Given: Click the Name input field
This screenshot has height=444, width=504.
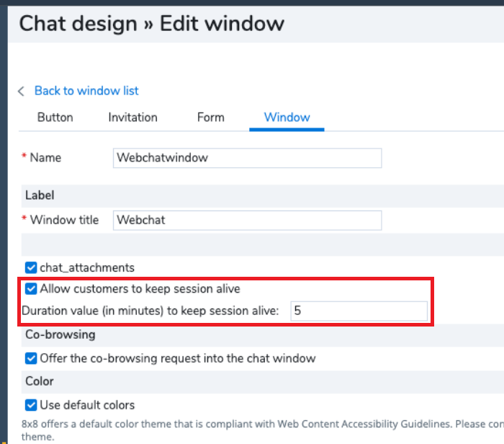Looking at the screenshot, I should [x=247, y=158].
